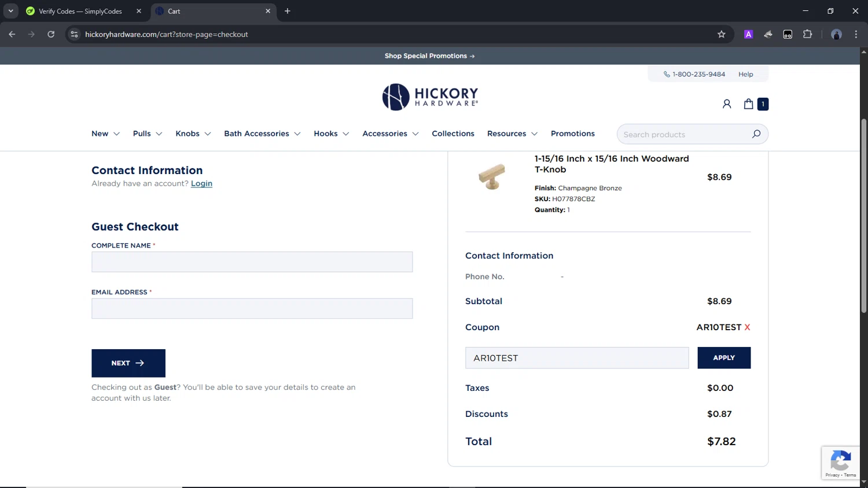The image size is (868, 488).
Task: Click Finish Champagne Bronze text
Action: tap(578, 188)
